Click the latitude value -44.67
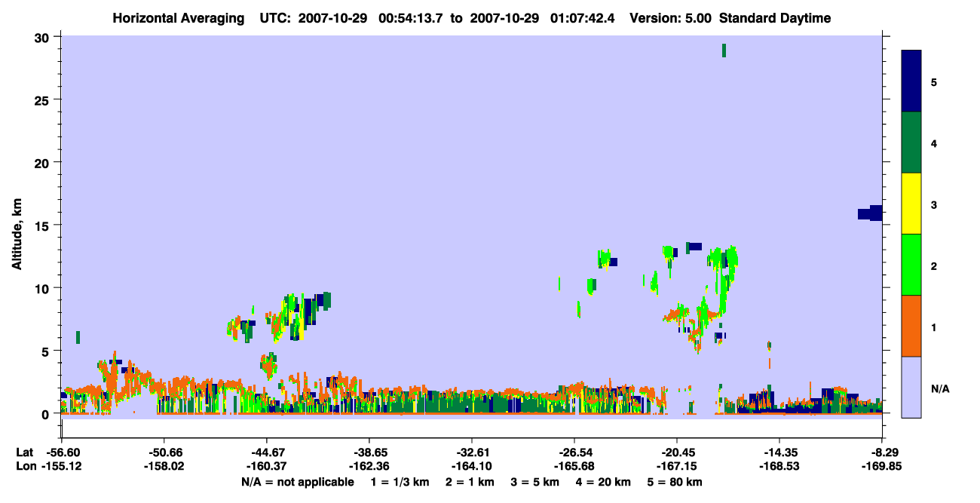Viewport: 980px width, 503px height. coord(266,452)
